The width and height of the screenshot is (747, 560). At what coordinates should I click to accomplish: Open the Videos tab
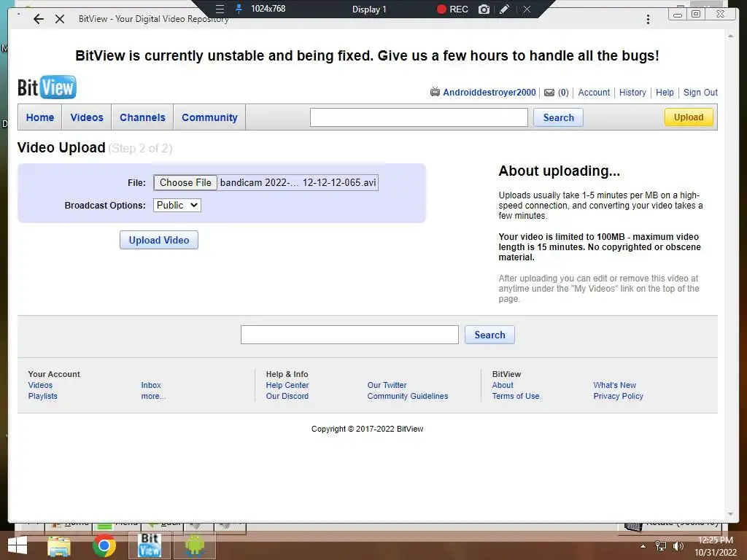pyautogui.click(x=87, y=117)
